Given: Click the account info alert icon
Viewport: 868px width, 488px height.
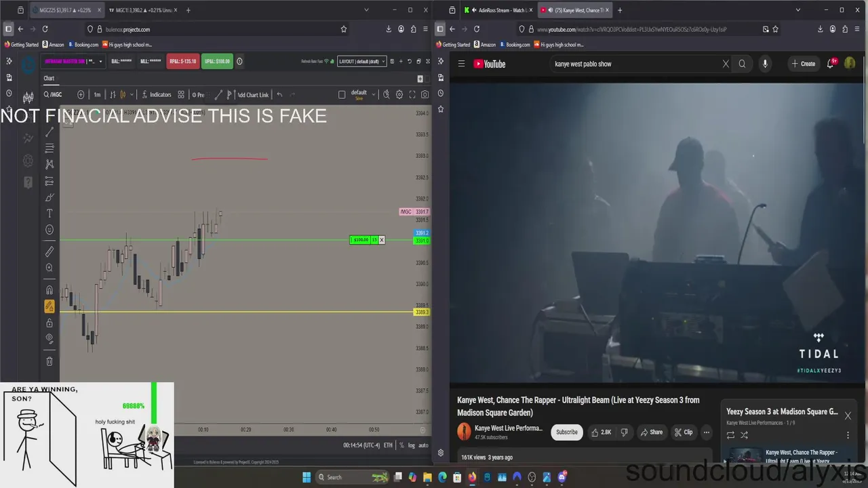Looking at the screenshot, I should [239, 61].
